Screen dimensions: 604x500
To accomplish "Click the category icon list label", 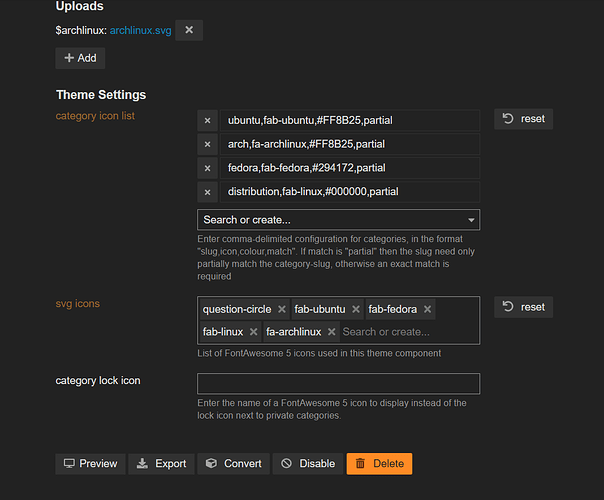I will click(95, 116).
